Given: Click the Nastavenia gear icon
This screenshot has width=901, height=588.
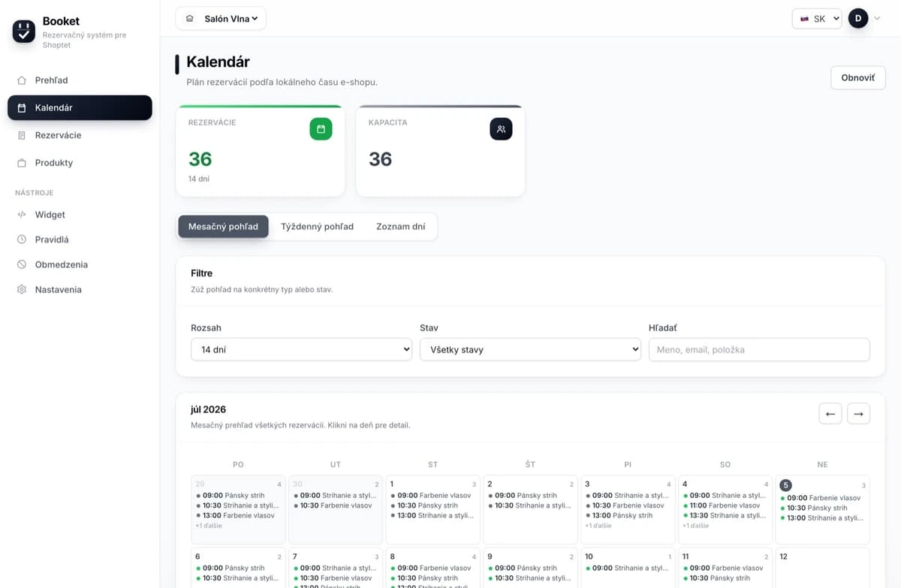Looking at the screenshot, I should [22, 289].
